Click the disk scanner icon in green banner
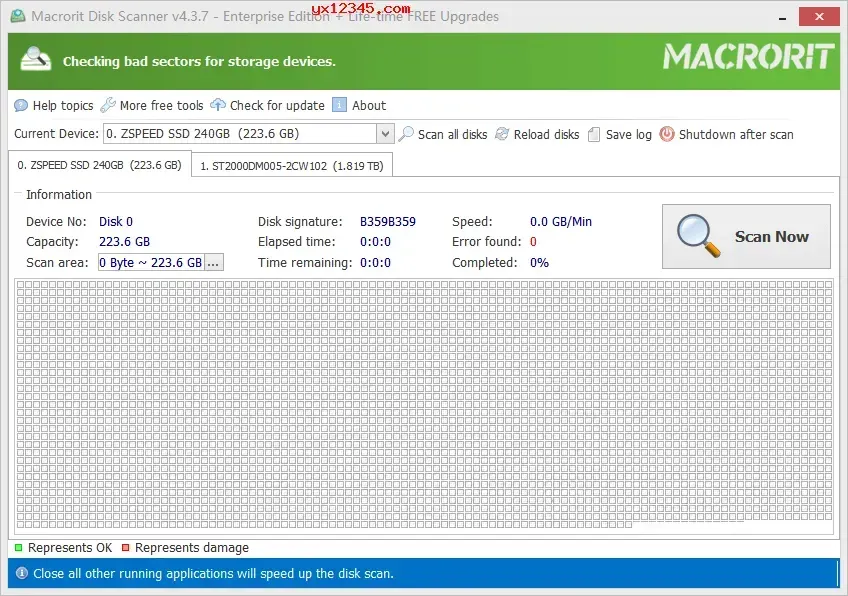This screenshot has width=848, height=596. click(36, 59)
